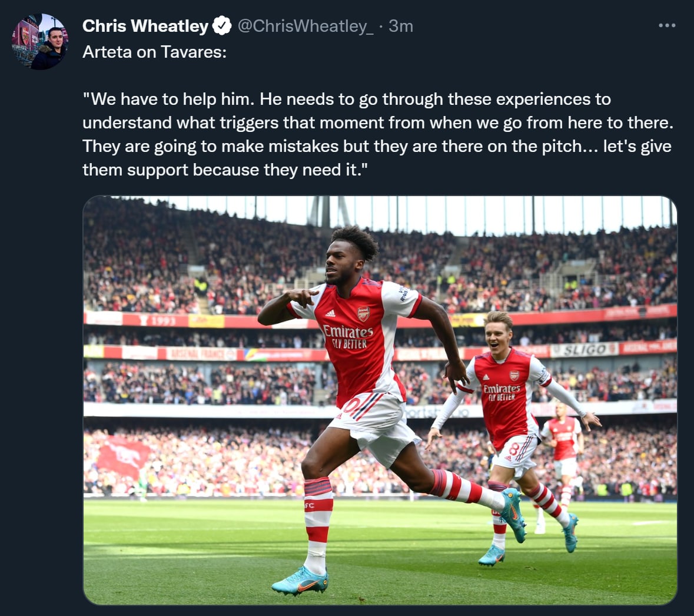Click the verified badge beside Chris Wheatley
The width and height of the screenshot is (694, 616).
[x=221, y=26]
